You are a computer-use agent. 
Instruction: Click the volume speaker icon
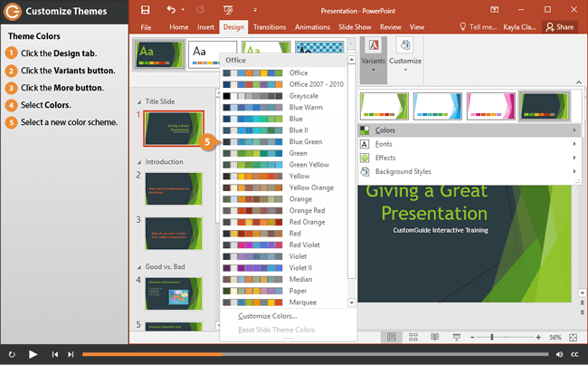[x=559, y=354]
